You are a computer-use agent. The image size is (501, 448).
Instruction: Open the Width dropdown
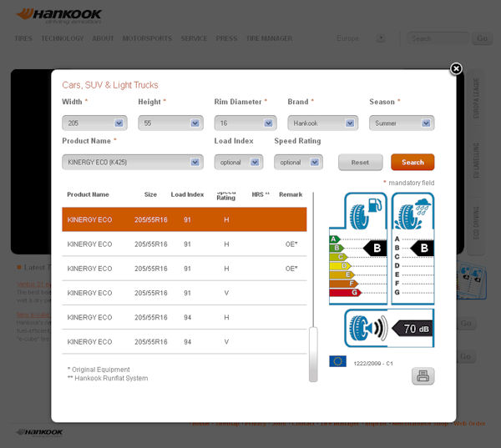coord(94,123)
